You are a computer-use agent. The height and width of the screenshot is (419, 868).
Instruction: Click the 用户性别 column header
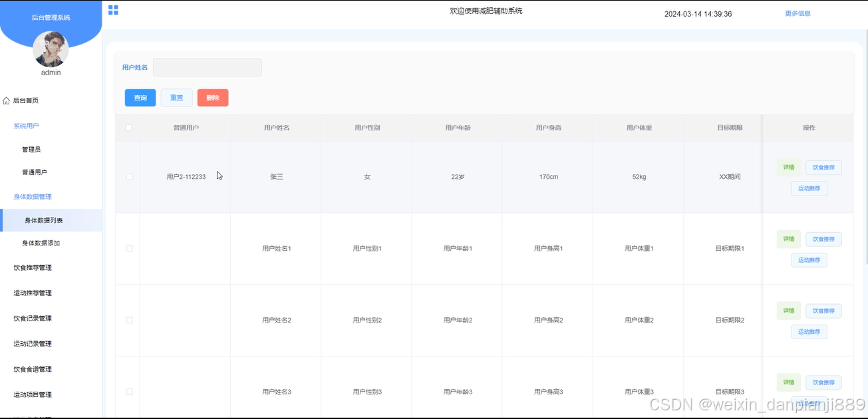click(x=367, y=128)
